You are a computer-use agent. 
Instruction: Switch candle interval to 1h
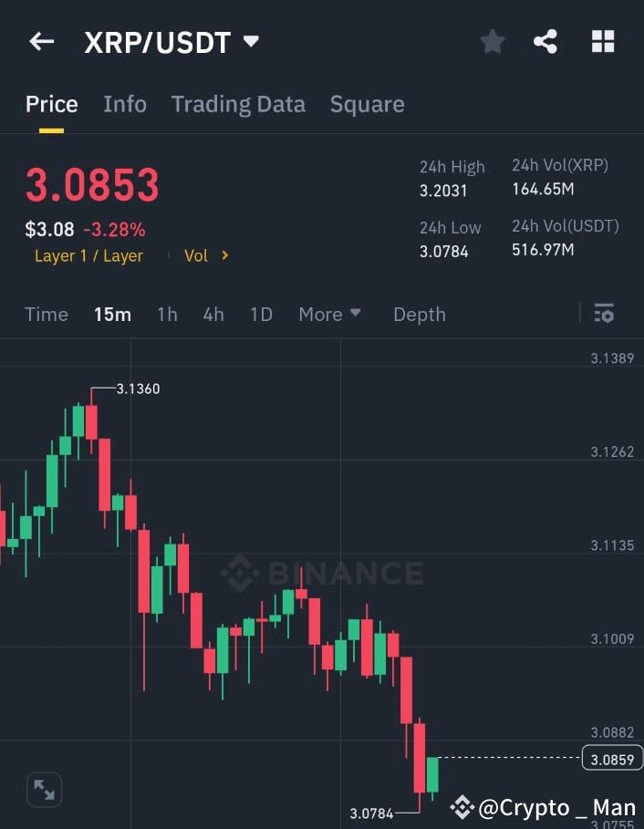click(x=167, y=314)
